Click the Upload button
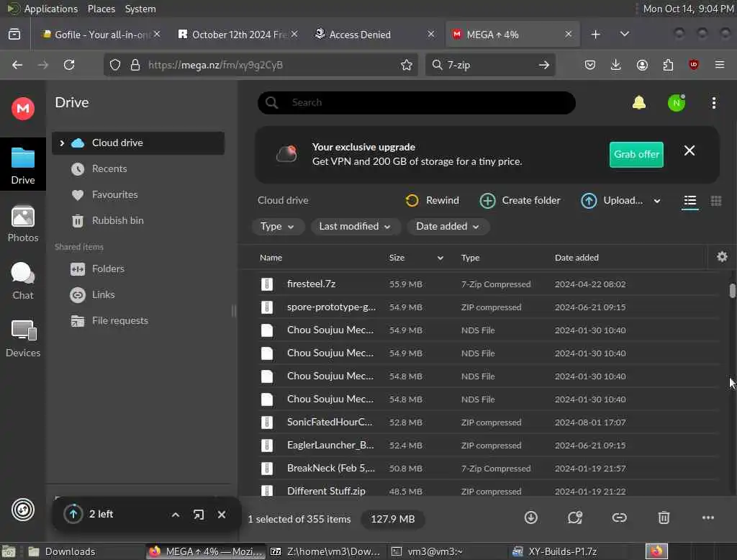Image resolution: width=737 pixels, height=560 pixels. pyautogui.click(x=612, y=201)
